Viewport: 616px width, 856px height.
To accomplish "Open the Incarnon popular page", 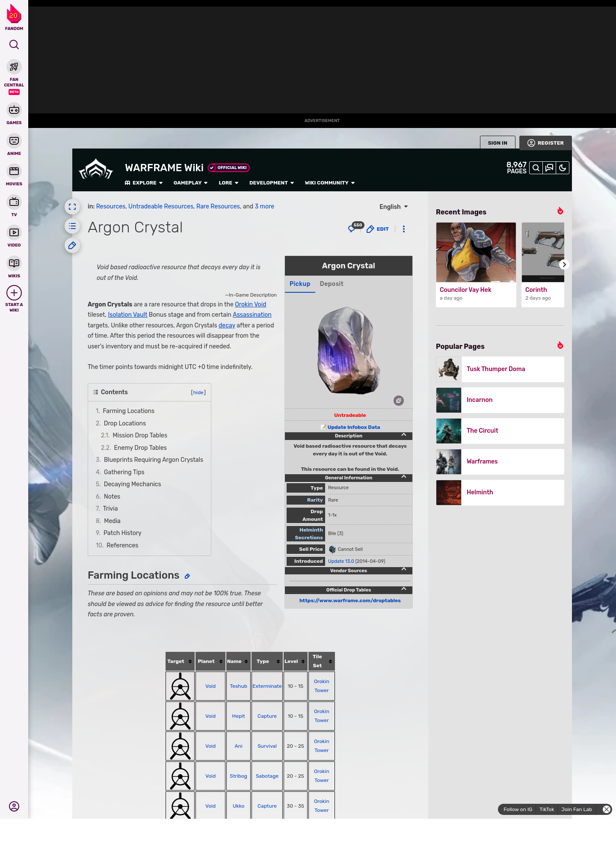I will 500,400.
